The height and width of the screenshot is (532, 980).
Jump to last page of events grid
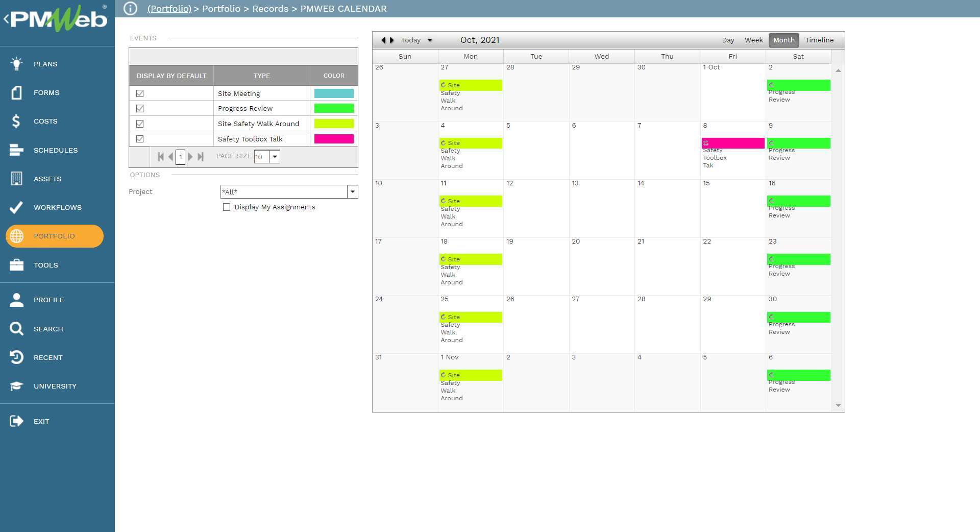click(x=201, y=157)
